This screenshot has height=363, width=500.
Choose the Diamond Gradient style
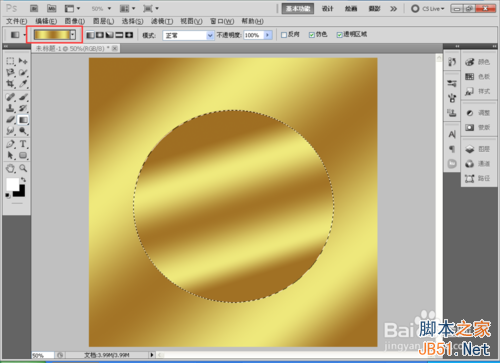point(129,35)
